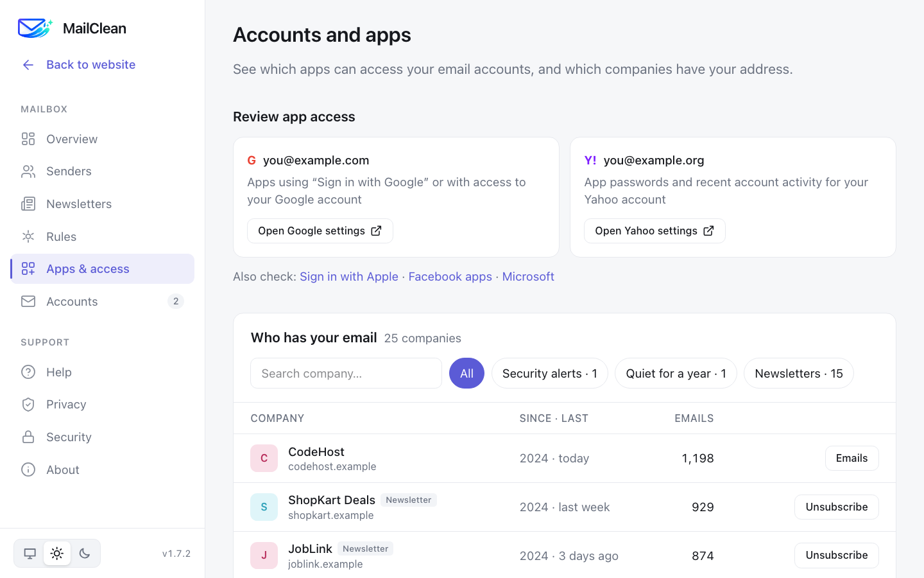Follow the Sign in with Apple link
The height and width of the screenshot is (578, 924).
(349, 277)
